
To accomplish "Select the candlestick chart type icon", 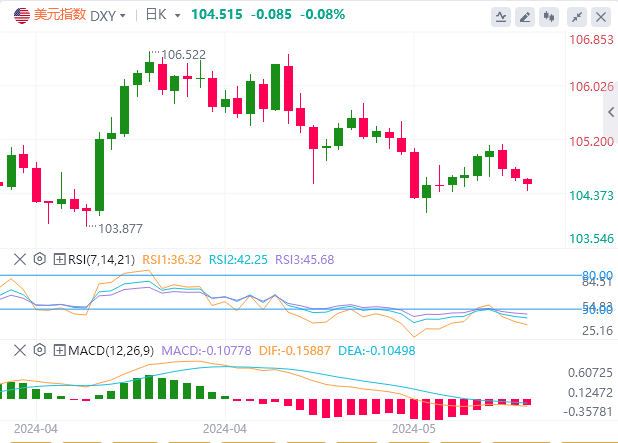I will coord(548,16).
